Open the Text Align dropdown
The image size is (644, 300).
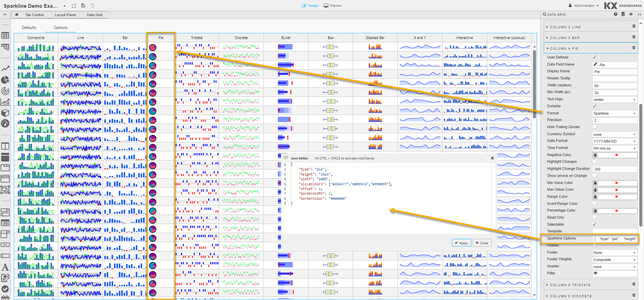point(614,100)
